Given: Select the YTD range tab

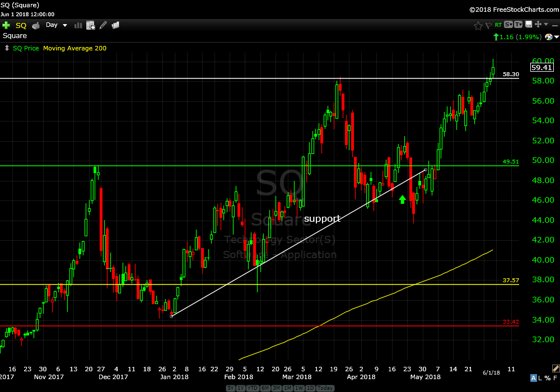Looking at the screenshot, I should click(251, 388).
